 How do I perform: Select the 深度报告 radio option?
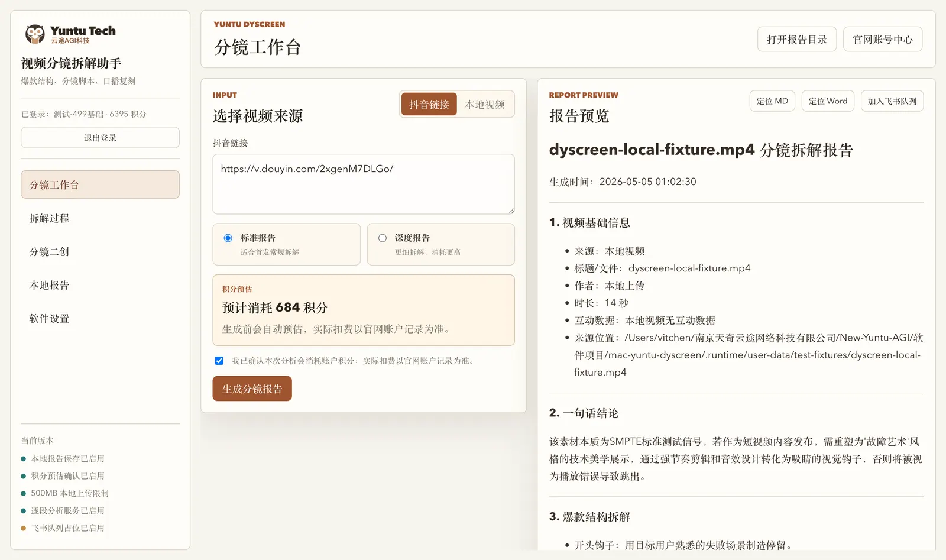[383, 238]
